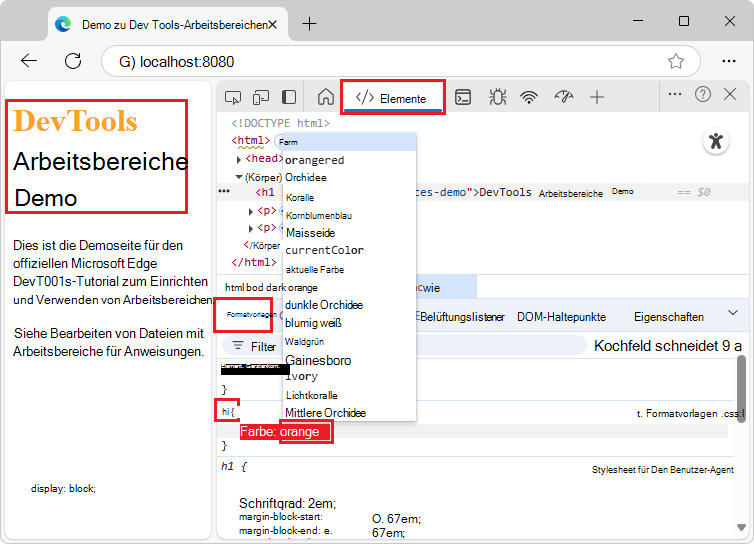Open the DevTools Welcome home tab
754x544 pixels.
[x=326, y=97]
